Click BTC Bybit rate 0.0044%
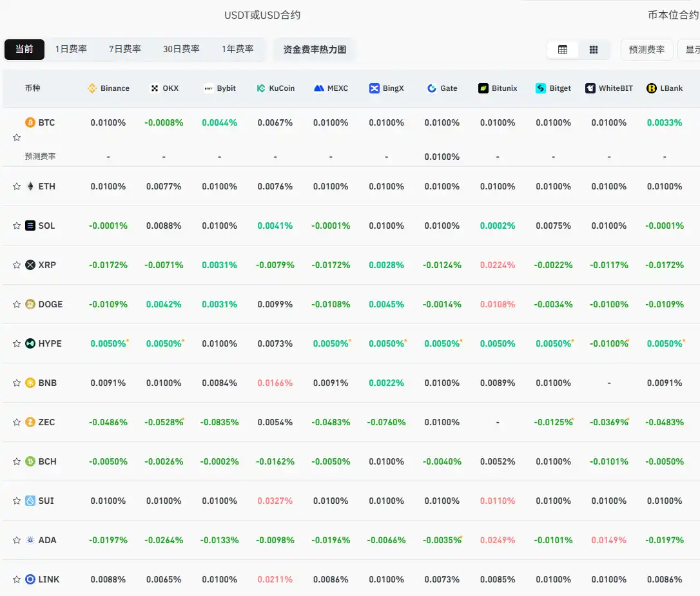Screen dimensions: 700x596 (x=220, y=122)
